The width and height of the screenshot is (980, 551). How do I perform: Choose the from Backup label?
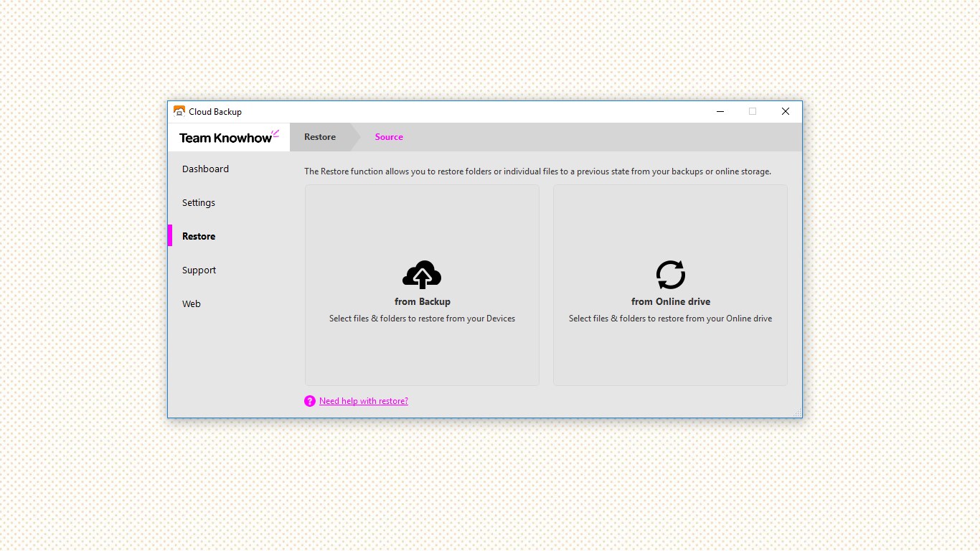[x=423, y=302]
